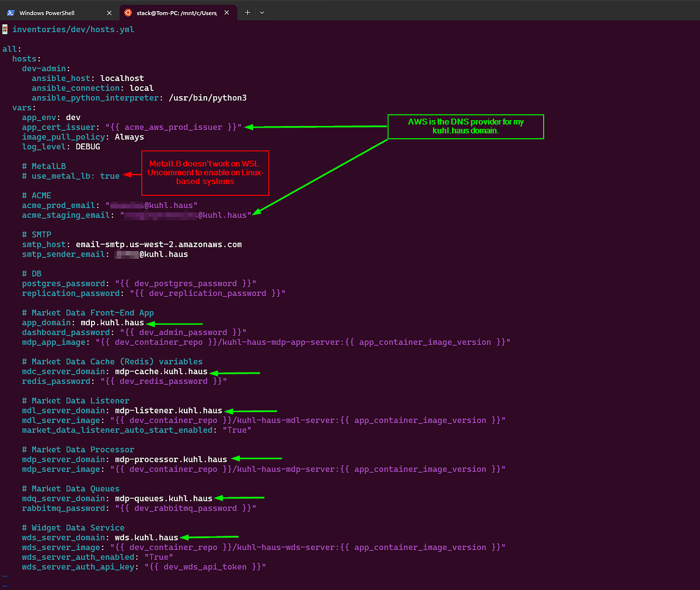Click the red arrow pointing at use_metal_lb
The image size is (700, 590).
(x=132, y=175)
